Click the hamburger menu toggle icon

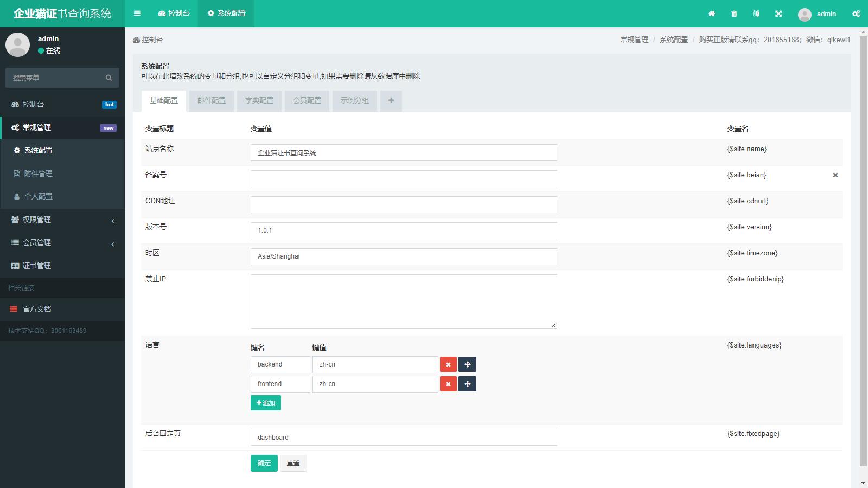(137, 14)
